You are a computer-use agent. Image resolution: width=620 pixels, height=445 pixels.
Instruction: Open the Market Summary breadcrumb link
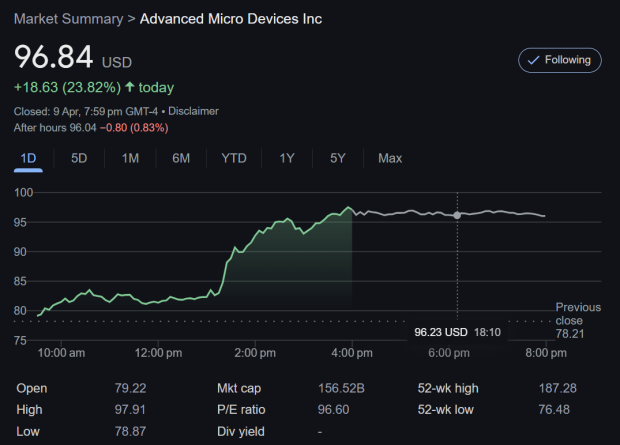68,19
